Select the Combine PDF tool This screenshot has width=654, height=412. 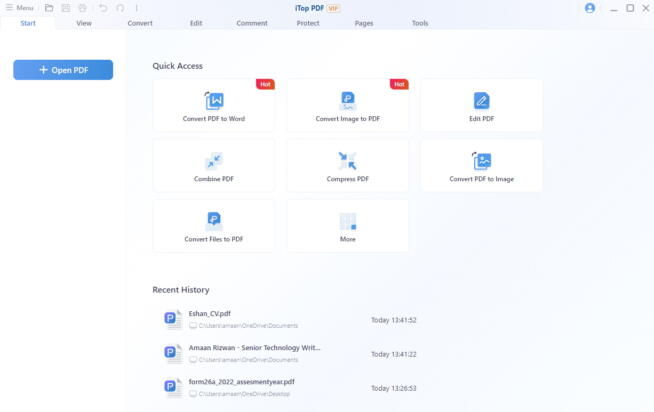coord(214,166)
